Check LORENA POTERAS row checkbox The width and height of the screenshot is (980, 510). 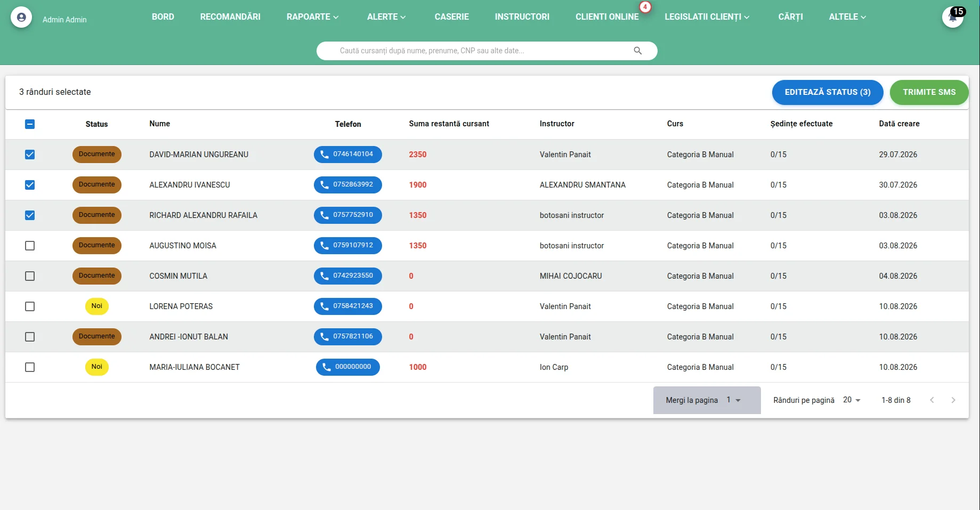(x=30, y=306)
